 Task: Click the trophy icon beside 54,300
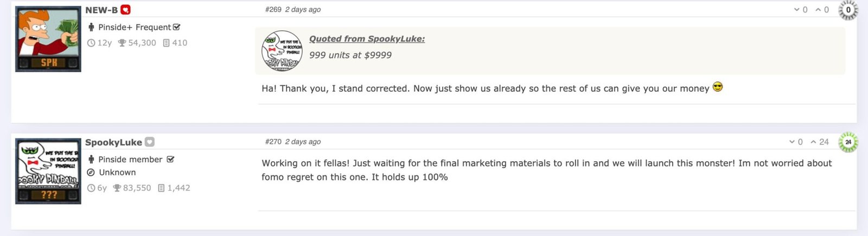pyautogui.click(x=122, y=43)
